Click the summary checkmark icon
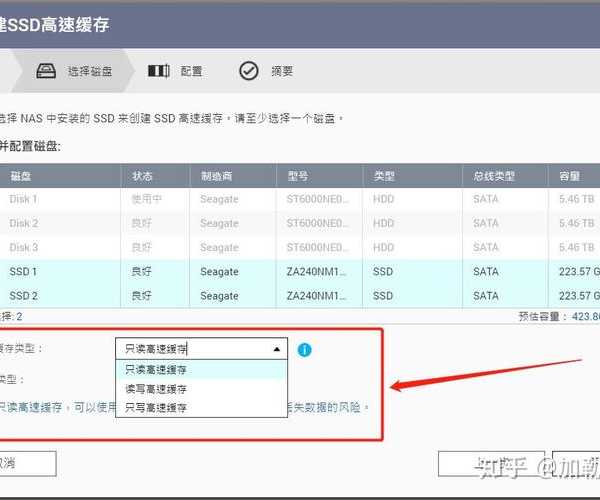This screenshot has width=600, height=500. point(249,71)
